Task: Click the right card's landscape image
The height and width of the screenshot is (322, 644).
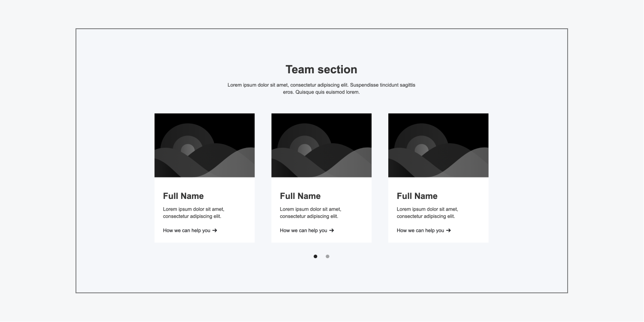Action: pyautogui.click(x=438, y=145)
